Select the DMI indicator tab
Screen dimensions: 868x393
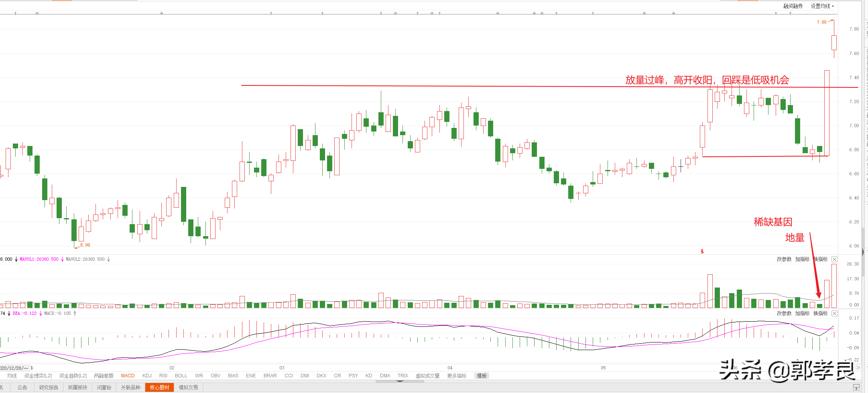[x=305, y=376]
